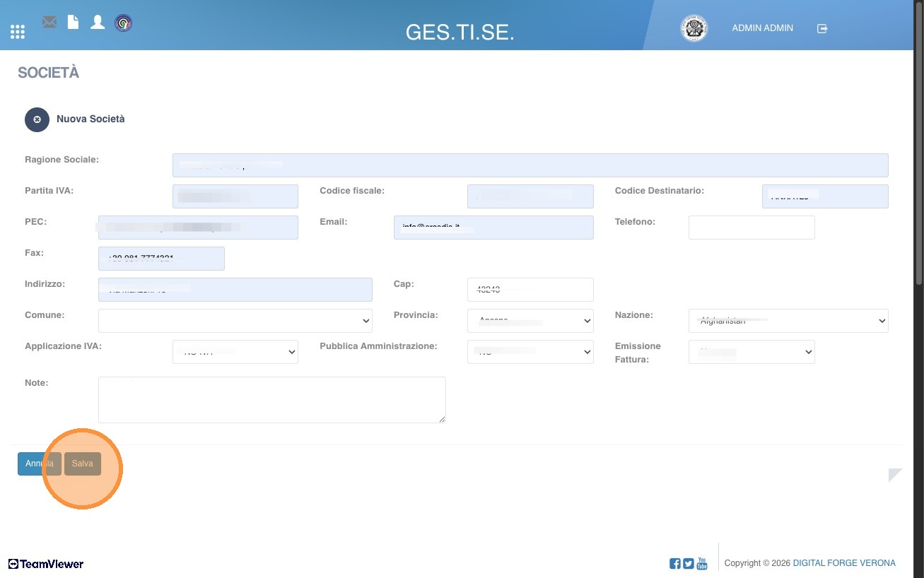Click the Annulla button
Image resolution: width=924 pixels, height=578 pixels.
pyautogui.click(x=40, y=464)
